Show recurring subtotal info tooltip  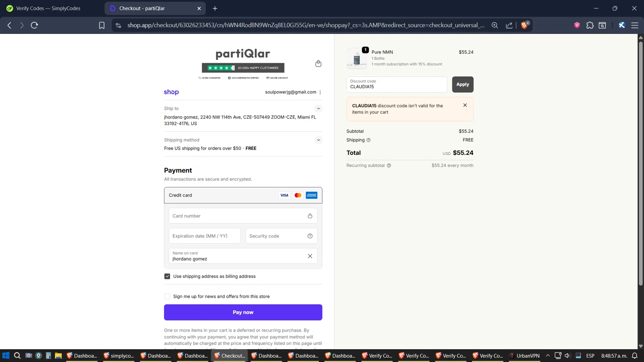point(389,166)
